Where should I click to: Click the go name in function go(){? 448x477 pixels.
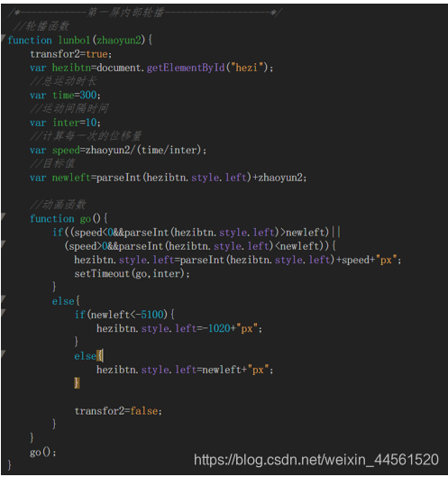(86, 219)
